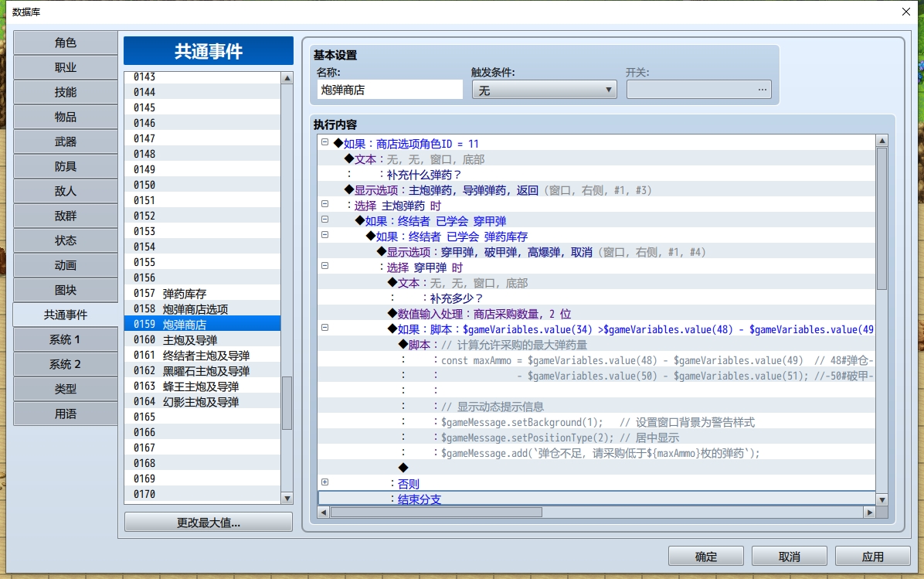The height and width of the screenshot is (579, 924).
Task: Open the 系统 1 tab
Action: (66, 340)
